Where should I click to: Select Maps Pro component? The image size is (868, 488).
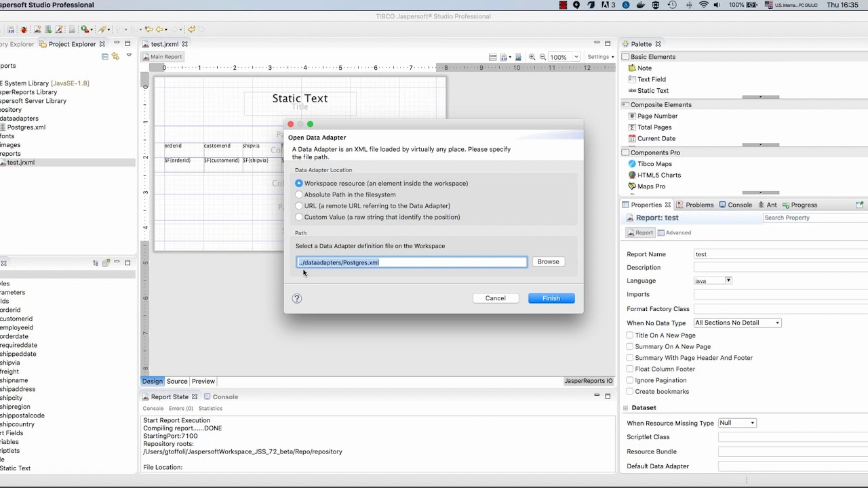click(646, 186)
